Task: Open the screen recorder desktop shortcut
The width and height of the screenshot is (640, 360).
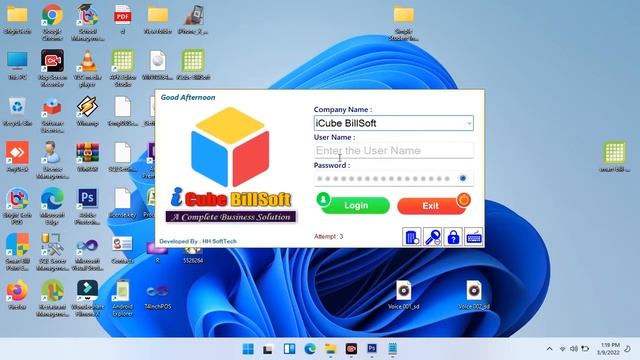Action: 52,68
